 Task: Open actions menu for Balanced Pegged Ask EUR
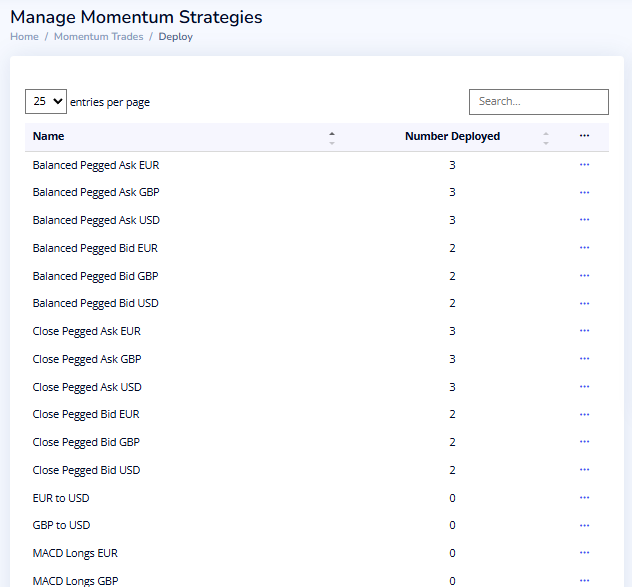click(584, 165)
